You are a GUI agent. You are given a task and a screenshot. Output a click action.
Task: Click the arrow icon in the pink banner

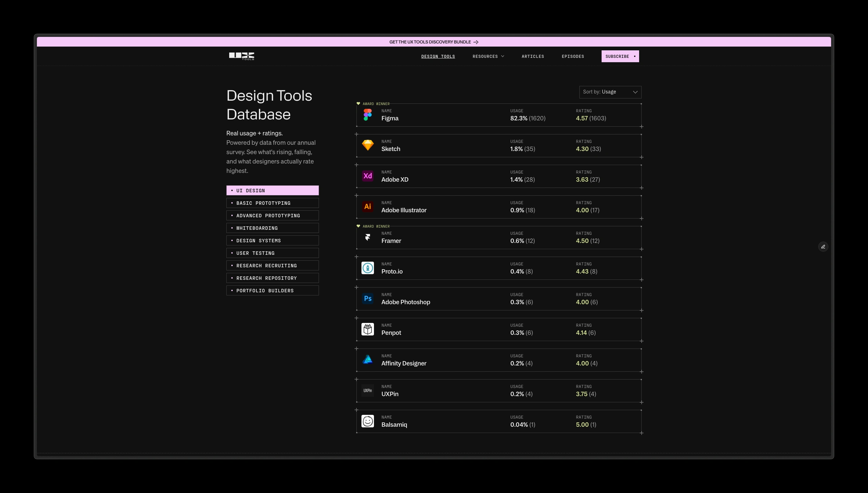(x=476, y=42)
